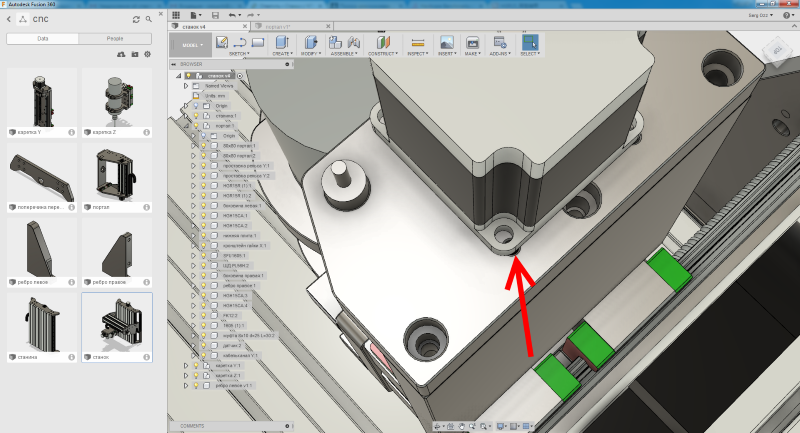Go back in the data panel
This screenshot has width=800, height=433.
(x=9, y=19)
